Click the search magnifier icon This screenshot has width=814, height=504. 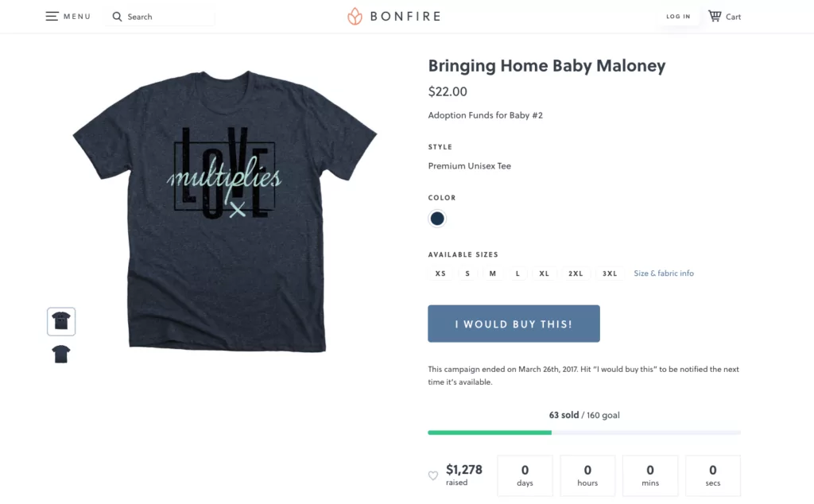click(x=117, y=17)
